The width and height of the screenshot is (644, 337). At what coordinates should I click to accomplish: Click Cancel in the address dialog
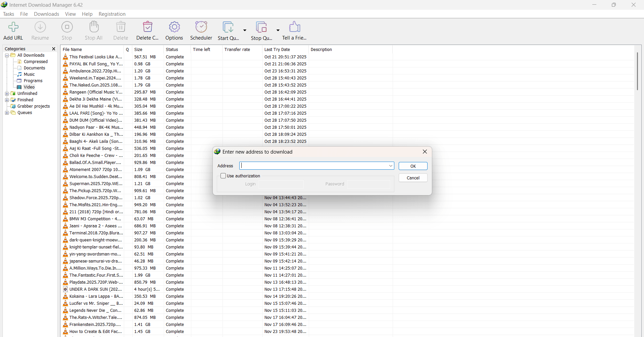click(x=413, y=178)
